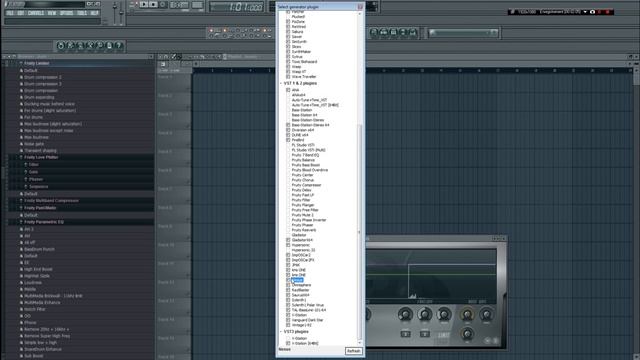This screenshot has width=640, height=360.
Task: Stop playback with the stop button
Action: click(x=153, y=4)
